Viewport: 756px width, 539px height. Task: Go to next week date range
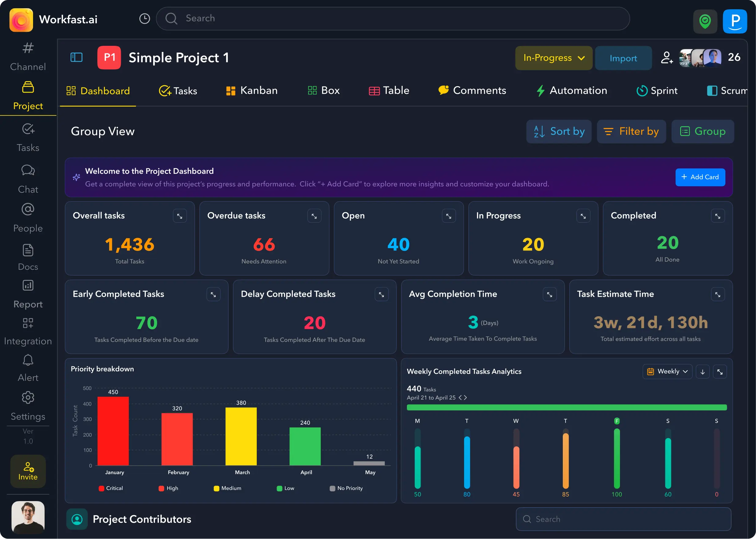466,398
